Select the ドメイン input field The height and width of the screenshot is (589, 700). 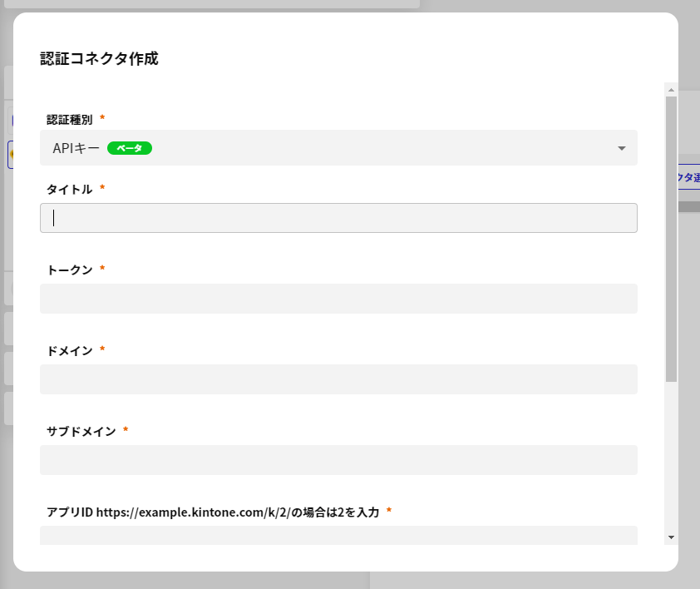[338, 379]
